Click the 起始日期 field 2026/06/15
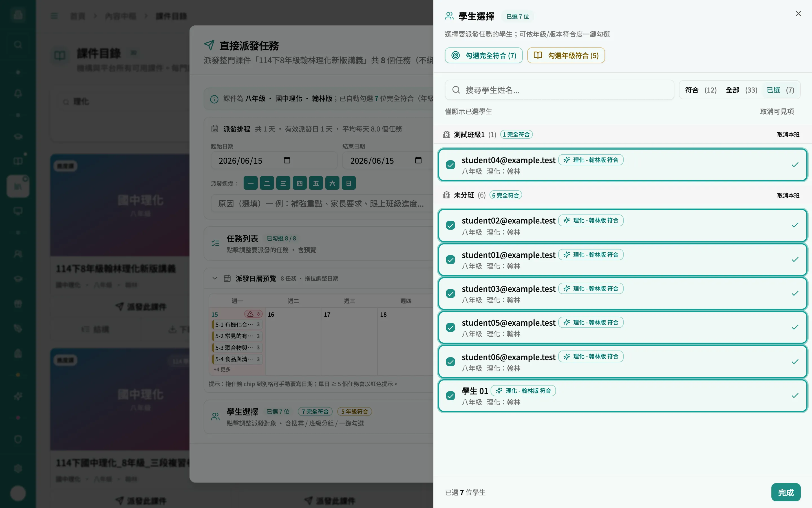 pyautogui.click(x=274, y=161)
